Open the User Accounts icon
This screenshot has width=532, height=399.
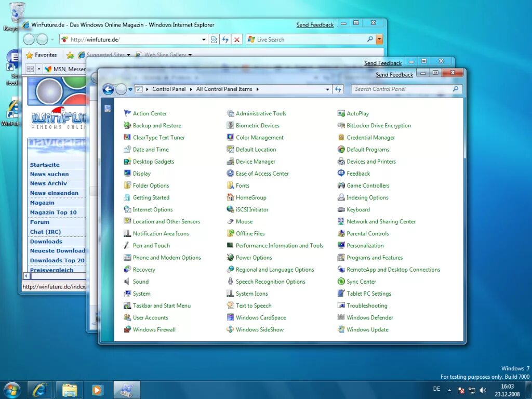tap(127, 317)
